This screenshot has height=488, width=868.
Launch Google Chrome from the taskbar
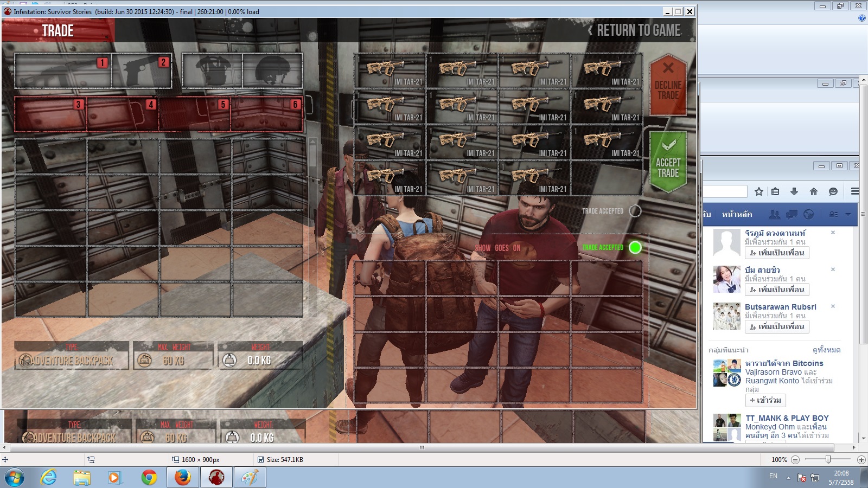click(x=149, y=477)
